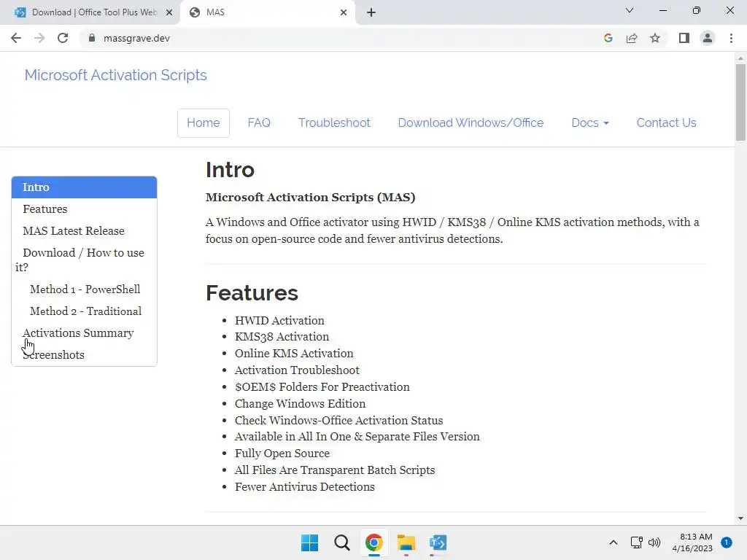Screen dimensions: 747x560
Task: Click the Intro heading
Action: 230,170
